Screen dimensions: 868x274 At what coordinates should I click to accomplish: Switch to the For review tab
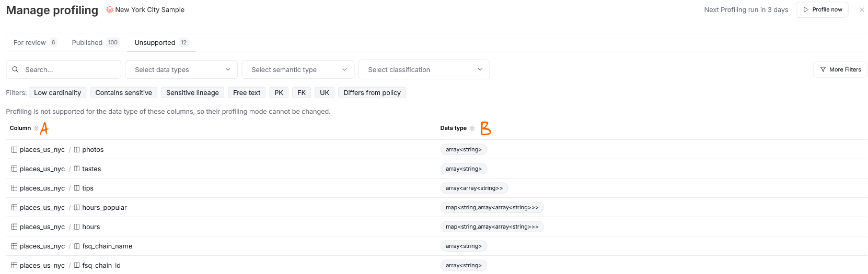(35, 43)
